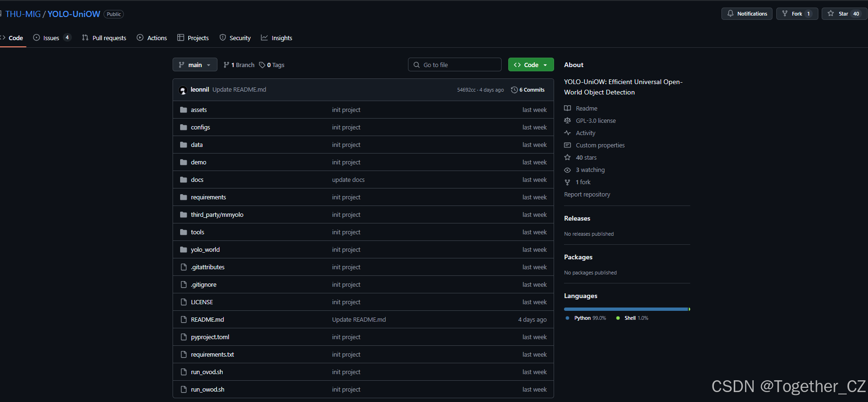Open the THU-MIG organization link
Screen dimensions: 868x402
click(23, 14)
